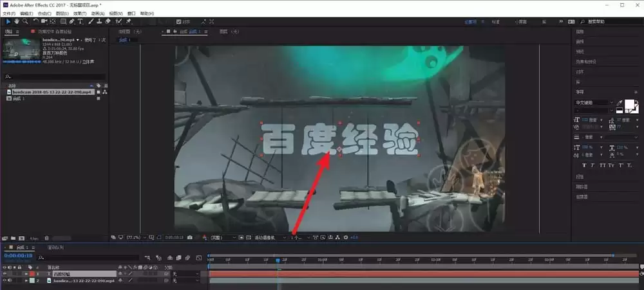Expand layer 1 properties triangle
Image resolution: width=644 pixels, height=290 pixels.
coord(26,273)
